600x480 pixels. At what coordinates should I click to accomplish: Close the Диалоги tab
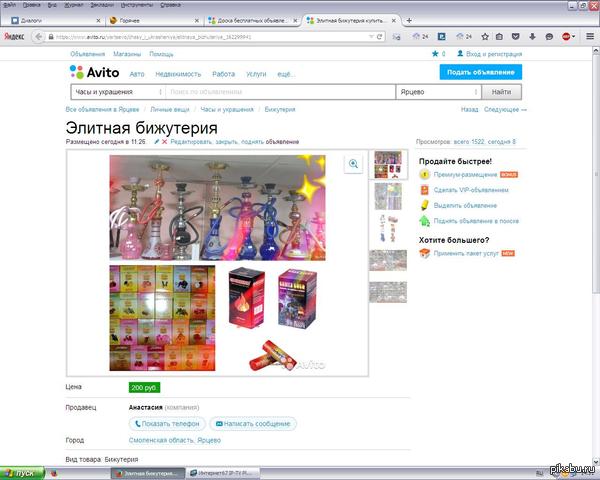click(98, 21)
